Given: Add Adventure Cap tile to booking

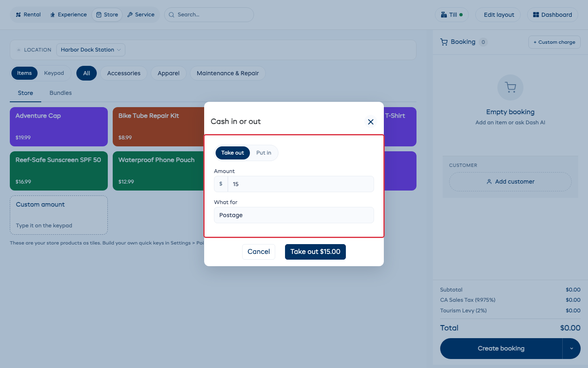Looking at the screenshot, I should click(x=59, y=127).
